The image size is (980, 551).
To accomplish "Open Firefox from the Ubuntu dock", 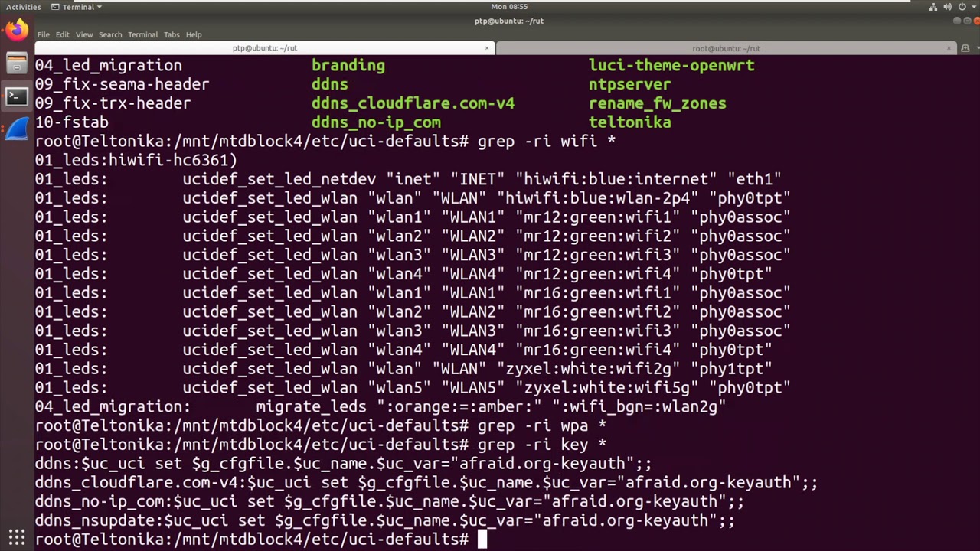I will click(x=17, y=31).
